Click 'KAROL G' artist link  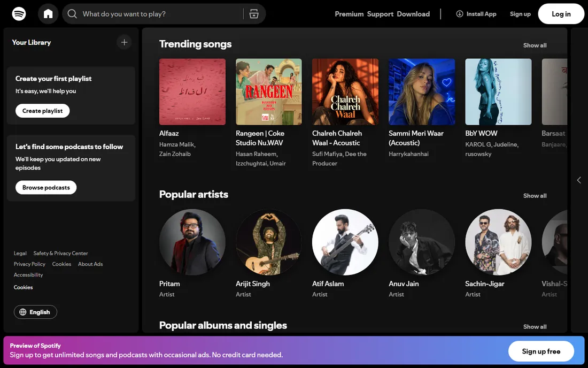[478, 144]
